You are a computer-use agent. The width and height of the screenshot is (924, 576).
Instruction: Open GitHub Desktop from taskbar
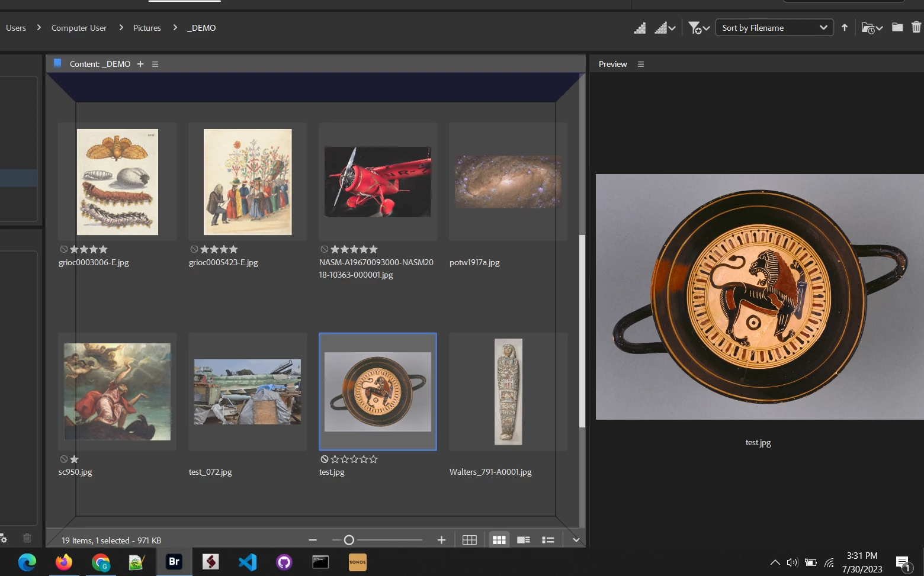(x=284, y=562)
